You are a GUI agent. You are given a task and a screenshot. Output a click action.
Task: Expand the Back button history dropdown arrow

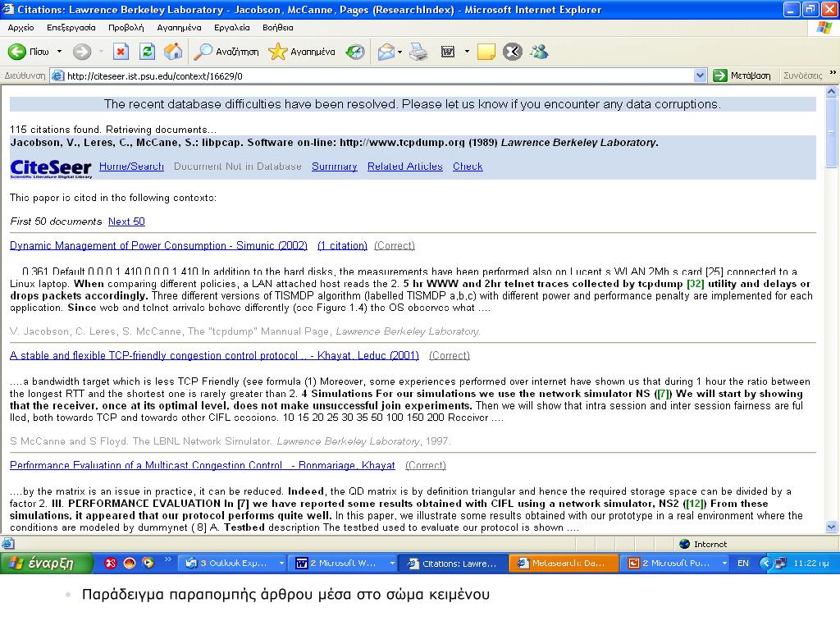[59, 52]
